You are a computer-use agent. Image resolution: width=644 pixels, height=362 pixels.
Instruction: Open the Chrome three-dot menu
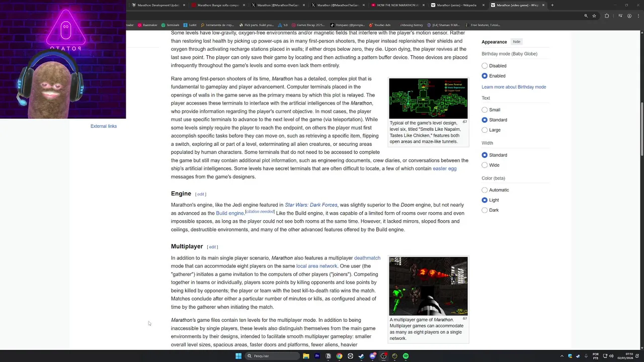click(639, 16)
